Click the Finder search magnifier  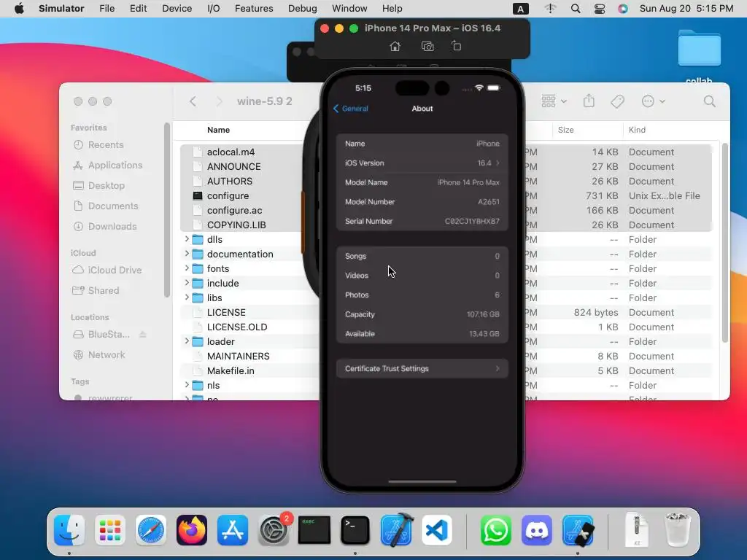(x=709, y=101)
